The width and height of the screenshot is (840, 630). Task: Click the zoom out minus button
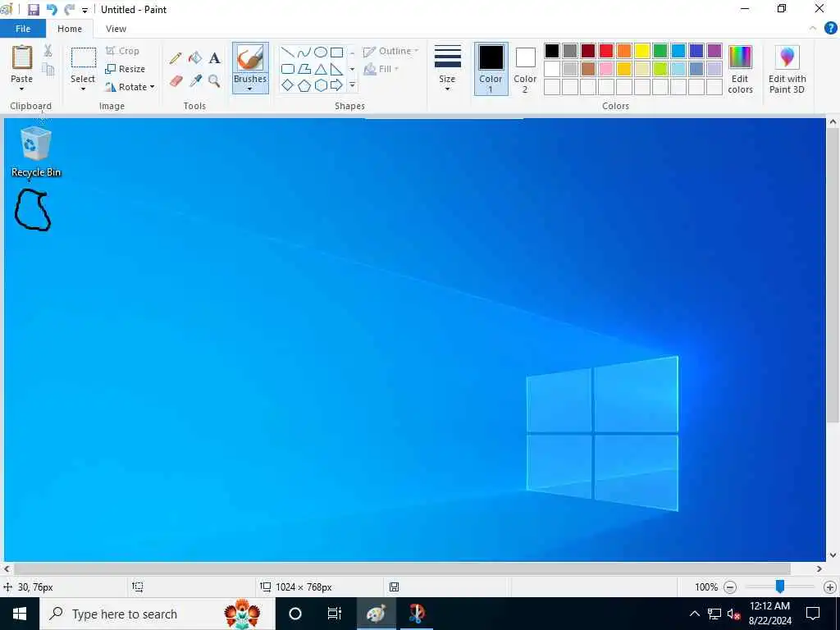[729, 587]
